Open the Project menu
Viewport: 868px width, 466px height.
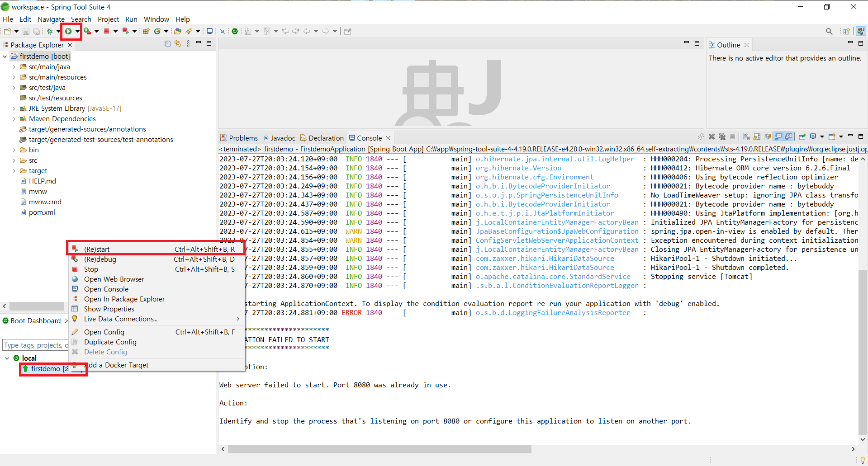[108, 19]
